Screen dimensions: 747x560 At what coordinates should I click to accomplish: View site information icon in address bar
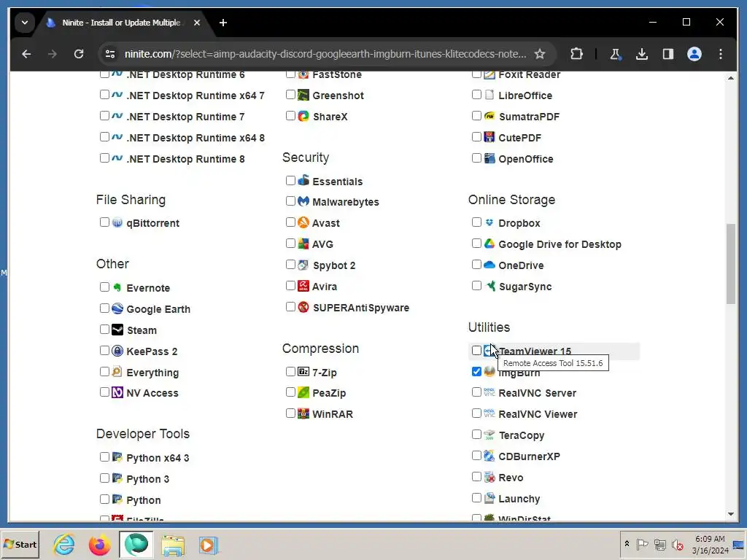tap(110, 54)
